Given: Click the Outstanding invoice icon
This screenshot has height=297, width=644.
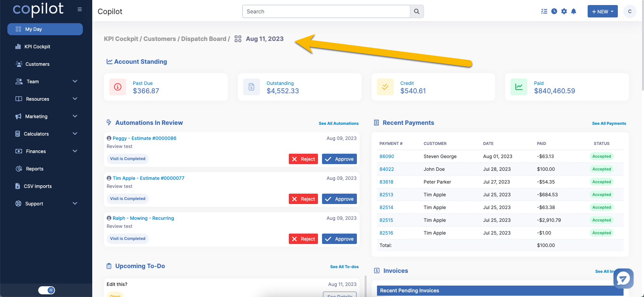Looking at the screenshot, I should 252,87.
